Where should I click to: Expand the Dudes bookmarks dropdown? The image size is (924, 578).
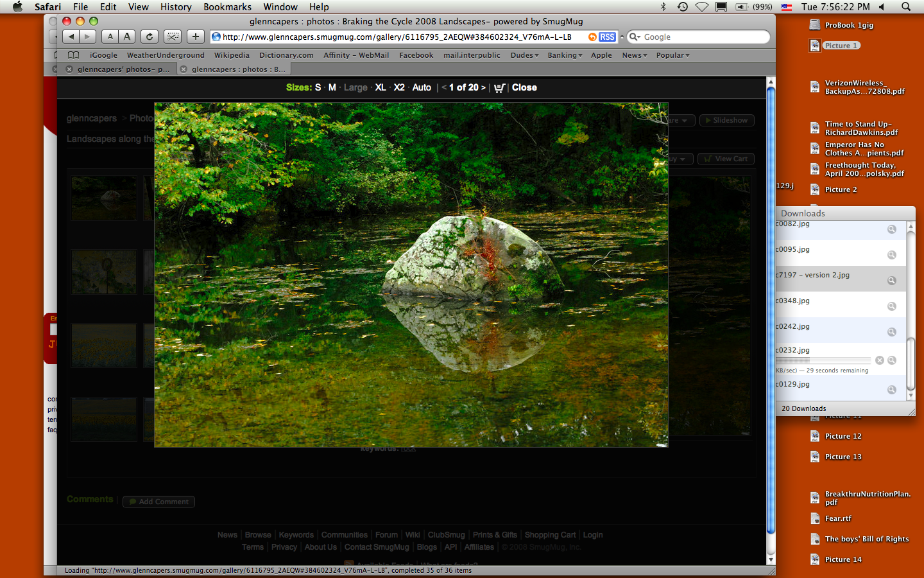pyautogui.click(x=524, y=55)
